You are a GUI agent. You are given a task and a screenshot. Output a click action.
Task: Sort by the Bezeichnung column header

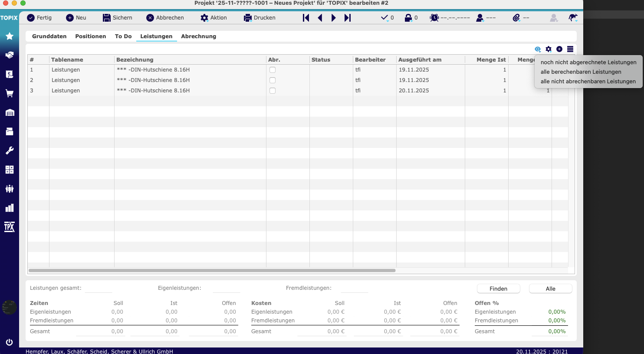click(190, 60)
